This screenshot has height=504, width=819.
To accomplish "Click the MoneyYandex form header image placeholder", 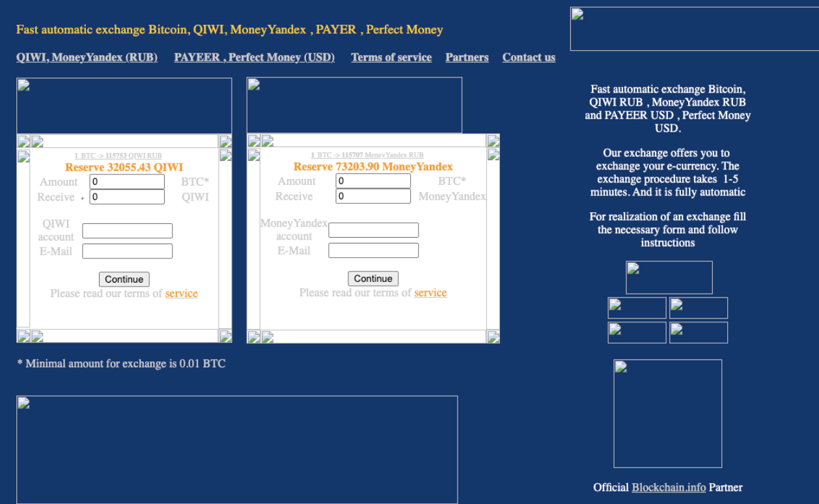I will pyautogui.click(x=354, y=104).
